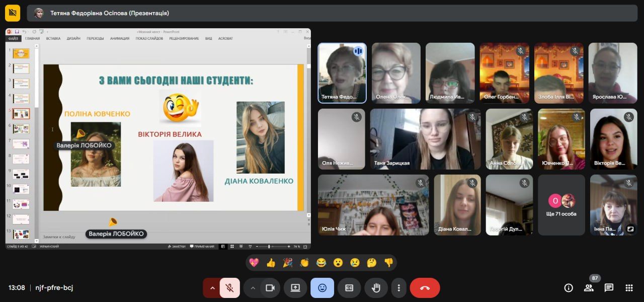This screenshot has height=302, width=644.
Task: Open the participants list showing 87 people
Action: 589,288
